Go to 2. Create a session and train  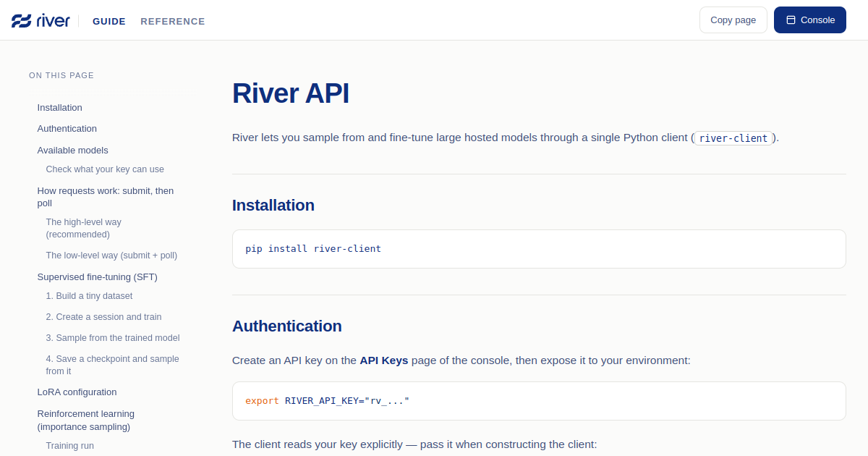[103, 317]
